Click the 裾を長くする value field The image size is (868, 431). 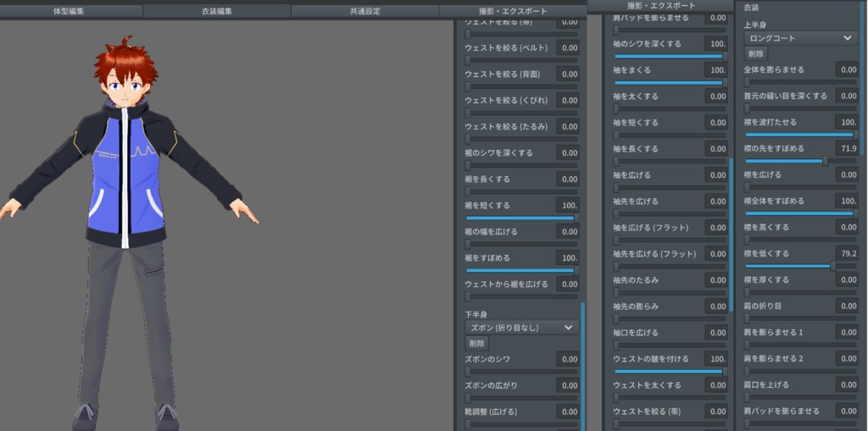tap(568, 180)
